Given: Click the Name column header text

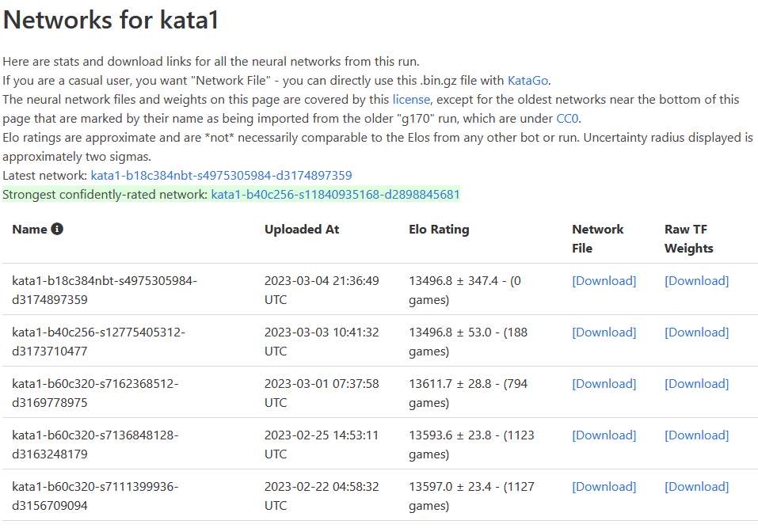Looking at the screenshot, I should [29, 230].
